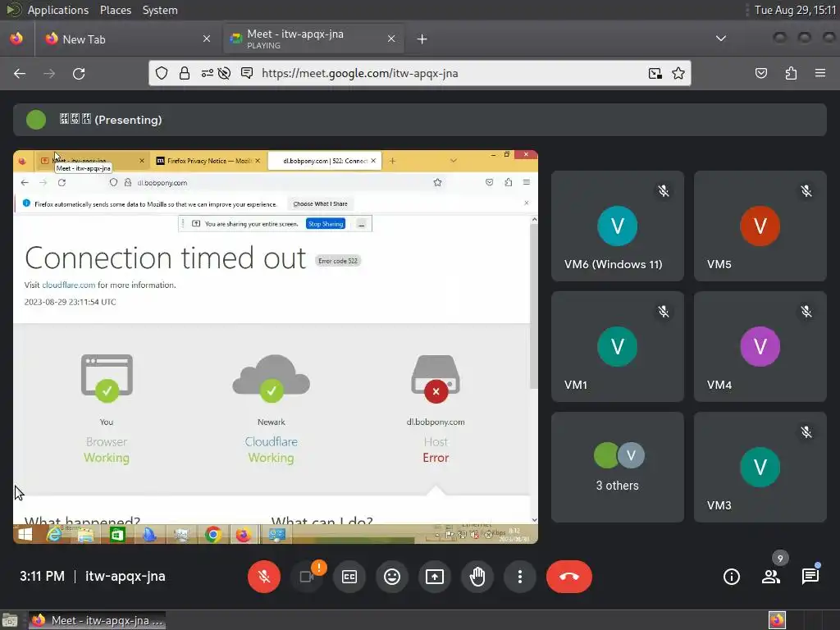Open more options three-dot menu
Image resolution: width=840 pixels, height=630 pixels.
519,577
